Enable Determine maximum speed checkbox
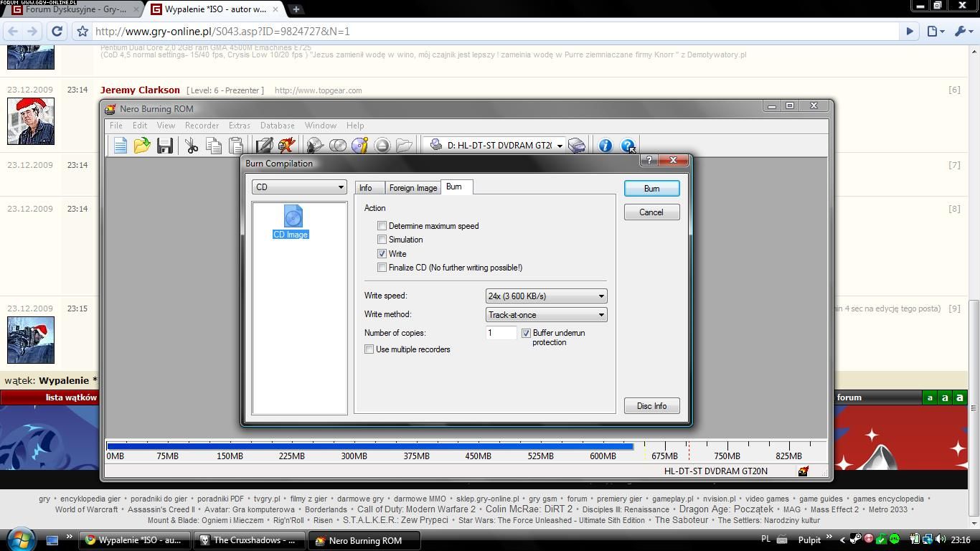The height and width of the screenshot is (551, 980). click(x=382, y=226)
